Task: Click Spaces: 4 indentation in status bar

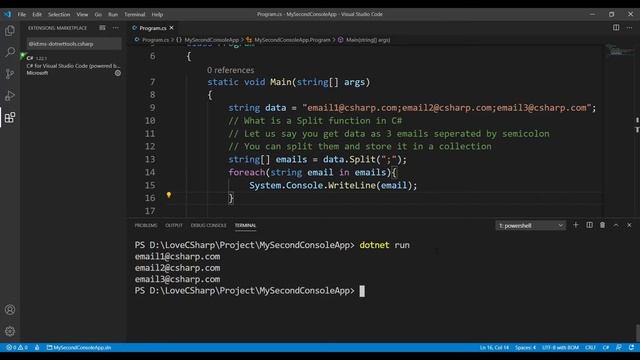Action: (x=525, y=347)
